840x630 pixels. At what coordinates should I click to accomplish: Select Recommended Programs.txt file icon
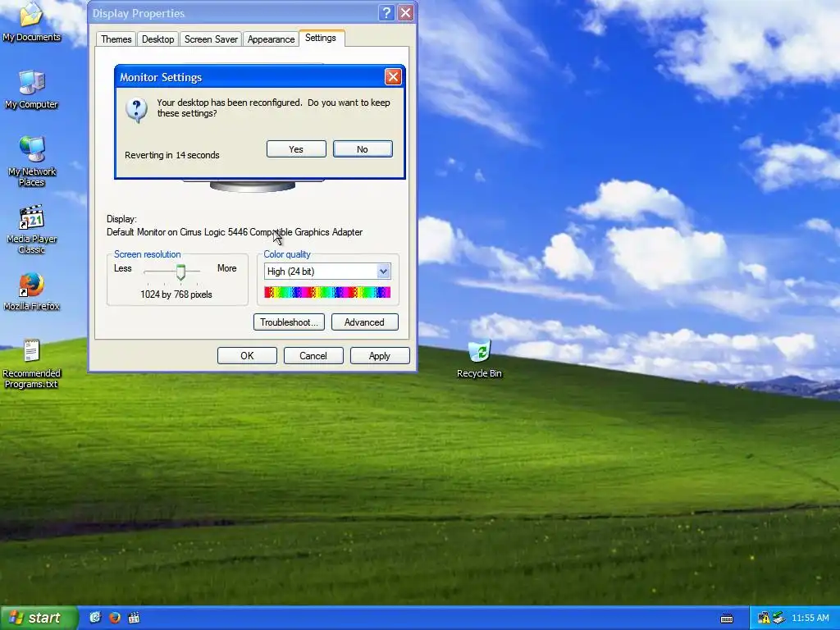(x=31, y=363)
